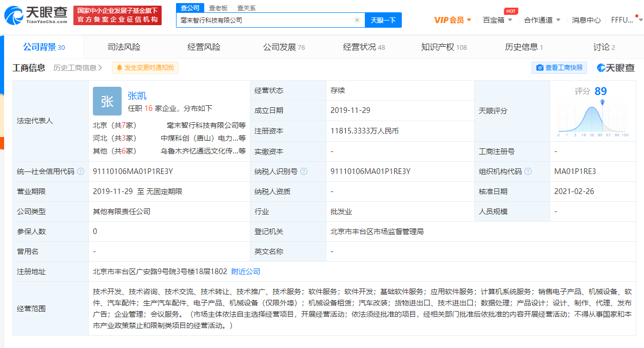Open 消息中心 message center
The image size is (644, 348).
(586, 20)
